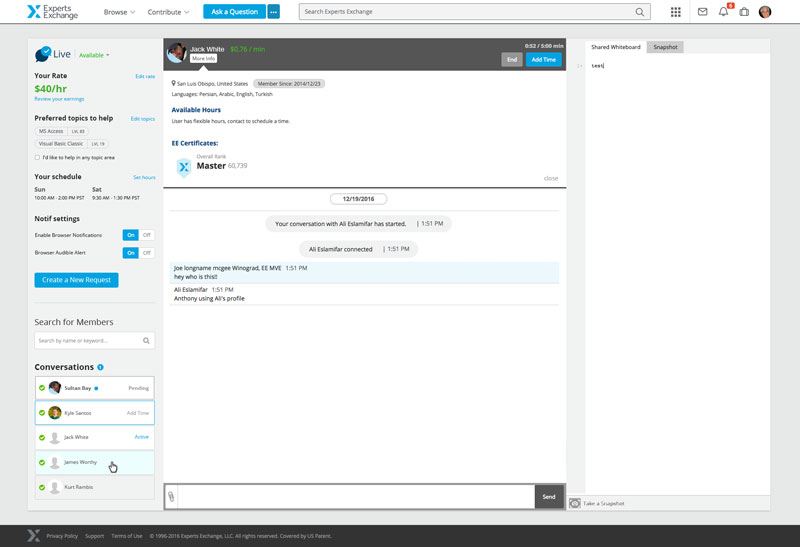Viewport: 800px width, 547px height.
Task: Click the Edit topics link
Action: [x=143, y=119]
